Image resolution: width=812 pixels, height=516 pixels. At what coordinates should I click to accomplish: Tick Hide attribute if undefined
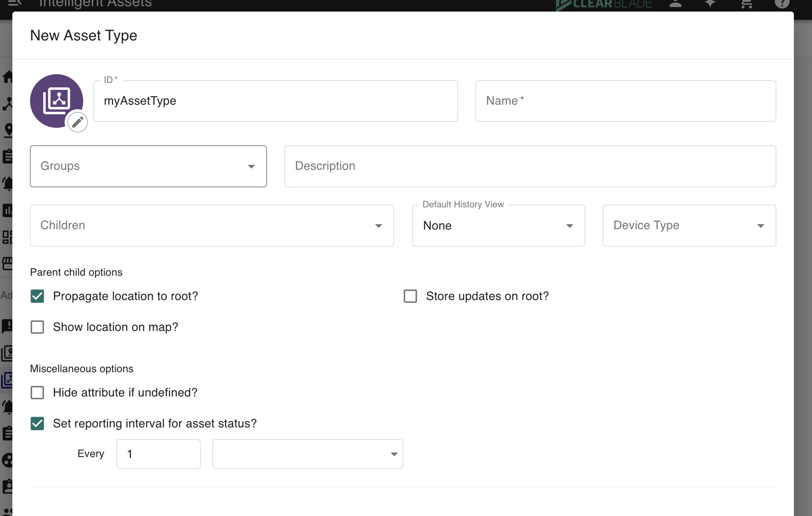coord(37,393)
